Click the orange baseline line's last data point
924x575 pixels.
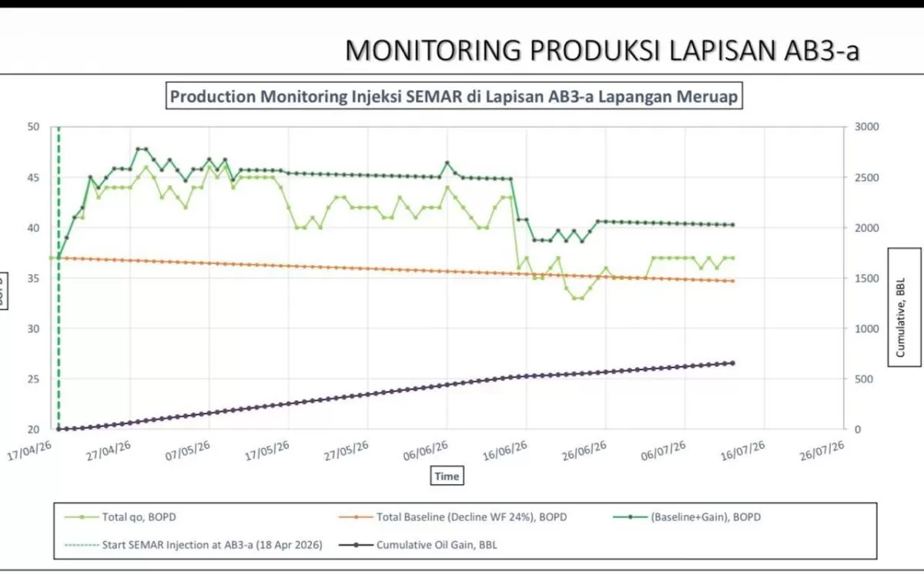pos(732,281)
